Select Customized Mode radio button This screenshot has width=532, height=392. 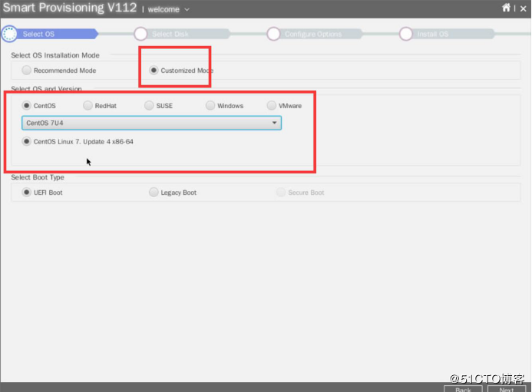[x=154, y=71]
